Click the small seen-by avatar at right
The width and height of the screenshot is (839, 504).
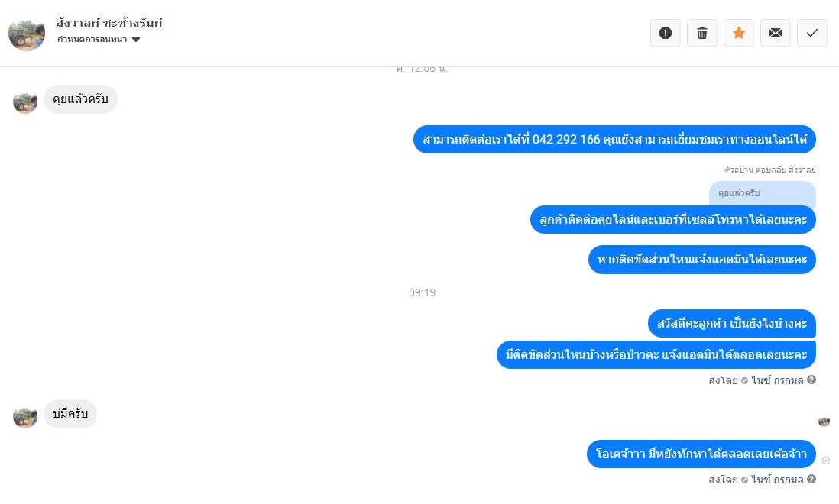[x=824, y=422]
